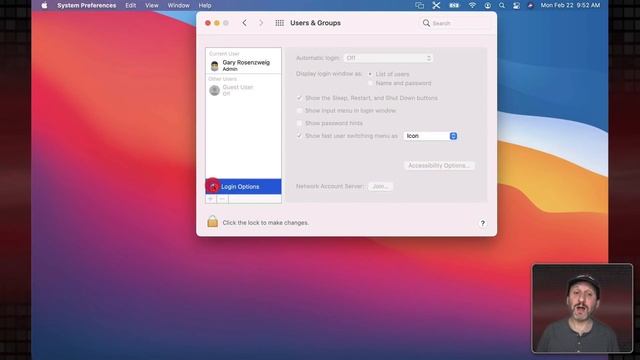Click the Users & Groups window title

click(315, 23)
